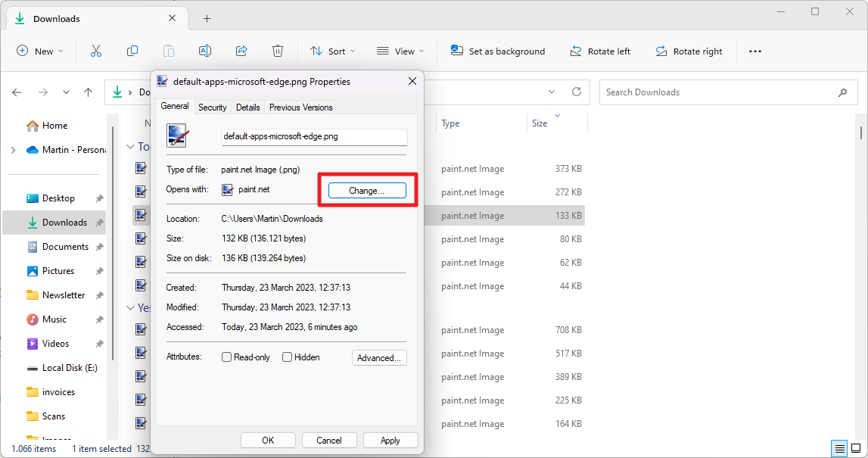
Task: Click the Delete trash icon
Action: (277, 50)
